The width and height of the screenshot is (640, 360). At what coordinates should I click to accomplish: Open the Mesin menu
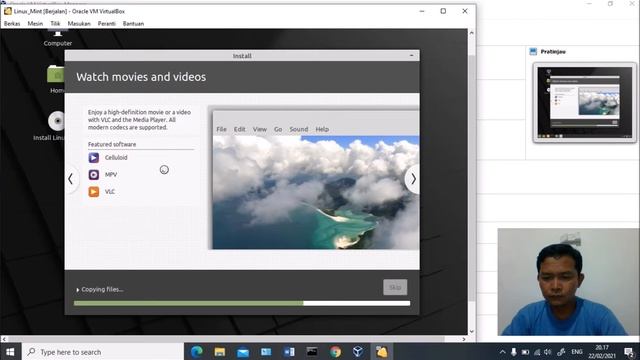tap(35, 24)
